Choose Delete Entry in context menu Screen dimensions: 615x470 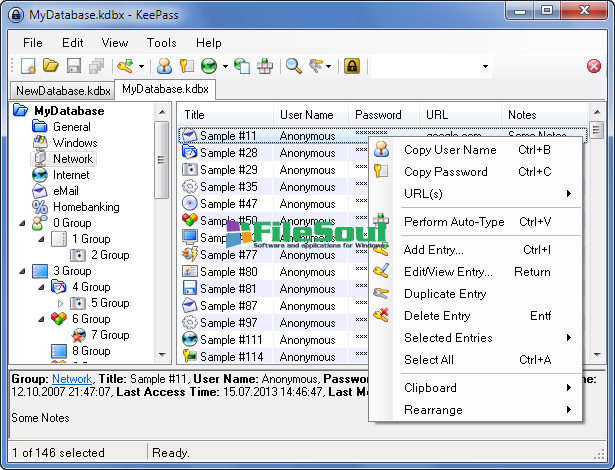(475, 316)
